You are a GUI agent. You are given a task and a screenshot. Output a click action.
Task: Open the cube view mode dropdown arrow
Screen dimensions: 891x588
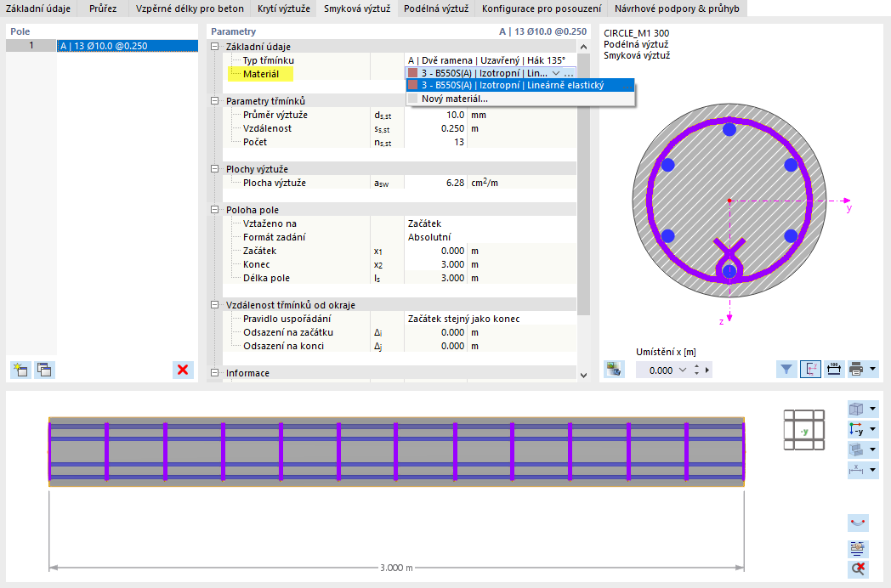pyautogui.click(x=873, y=409)
